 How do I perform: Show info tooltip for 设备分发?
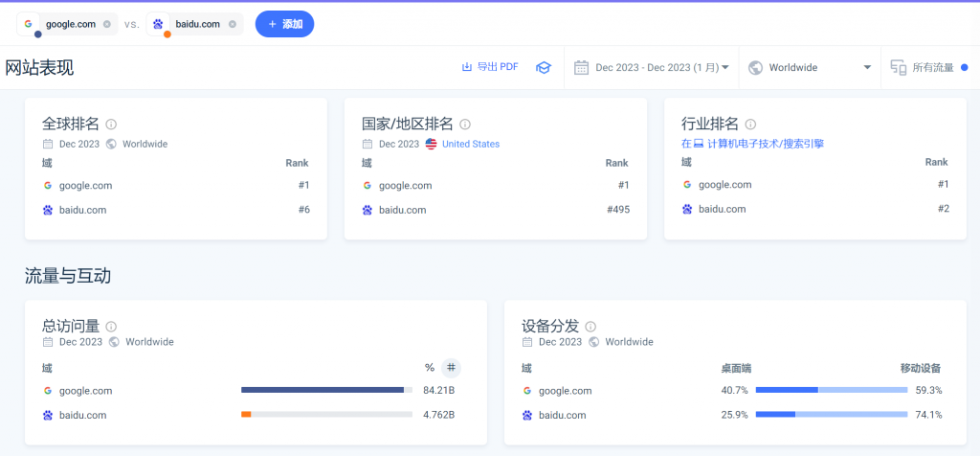590,326
